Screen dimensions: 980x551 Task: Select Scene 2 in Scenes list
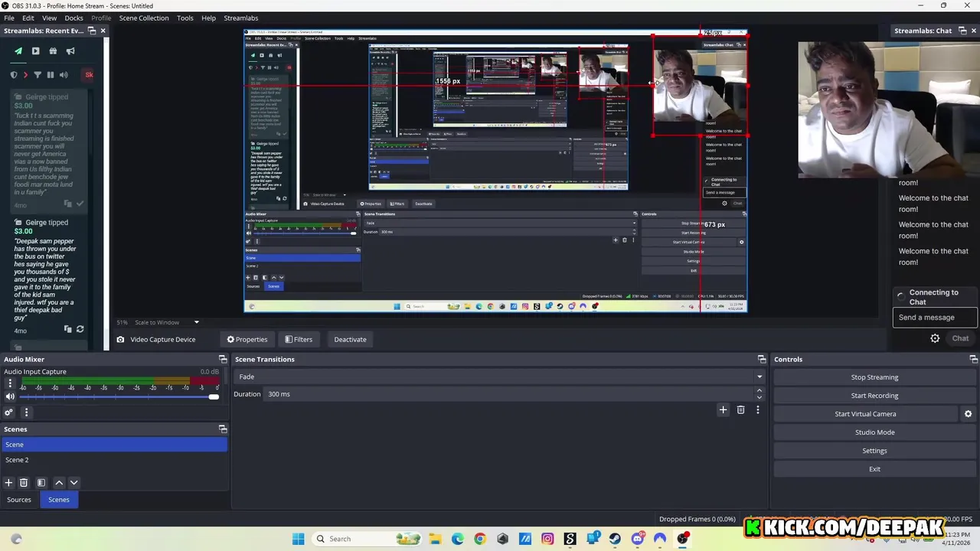[115, 460]
